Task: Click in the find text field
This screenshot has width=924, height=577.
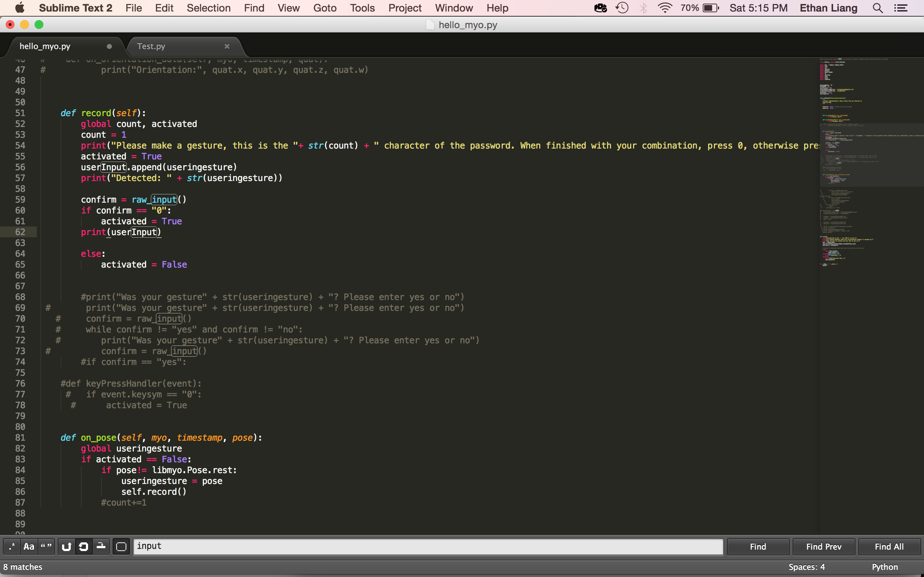Action: pos(428,546)
